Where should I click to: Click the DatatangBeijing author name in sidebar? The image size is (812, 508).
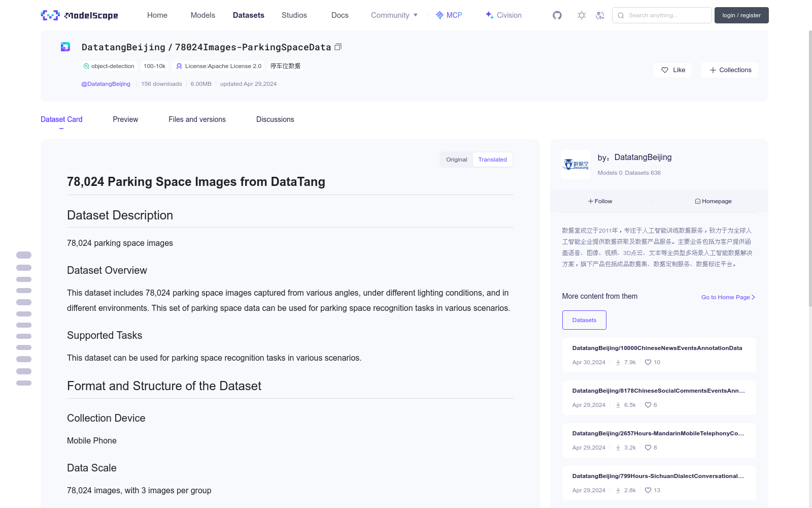(643, 157)
